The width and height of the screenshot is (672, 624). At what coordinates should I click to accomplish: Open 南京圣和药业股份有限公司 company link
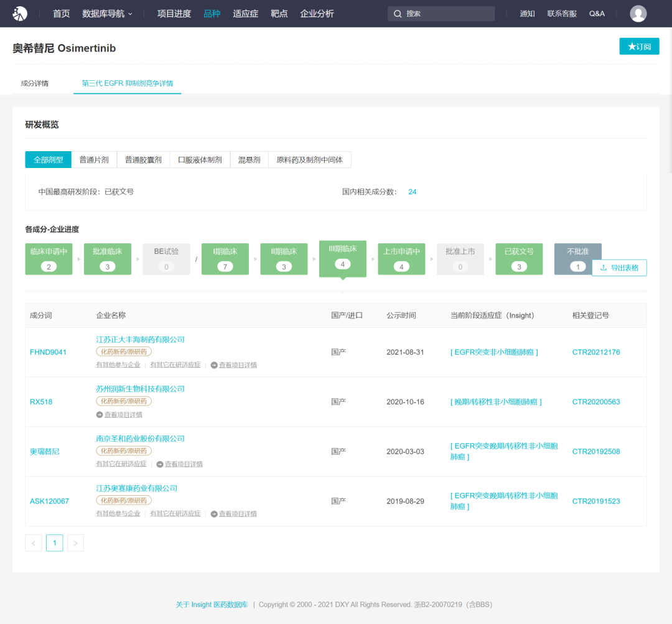(x=140, y=439)
